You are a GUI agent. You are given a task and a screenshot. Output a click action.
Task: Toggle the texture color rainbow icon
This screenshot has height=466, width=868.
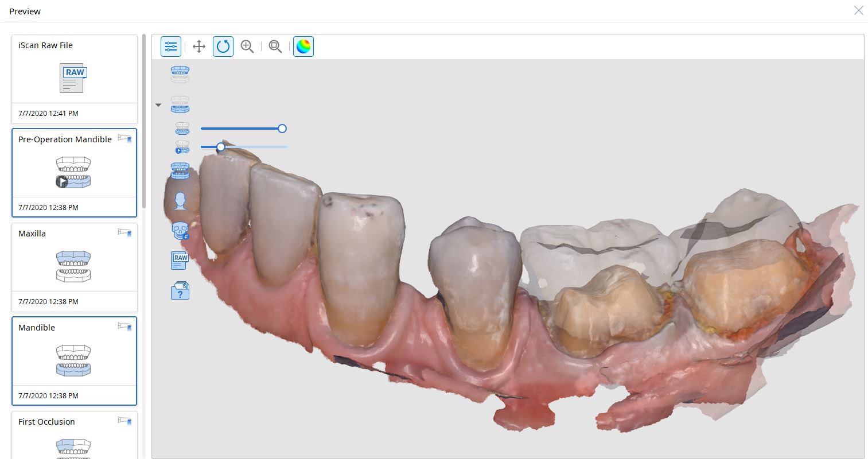point(303,46)
